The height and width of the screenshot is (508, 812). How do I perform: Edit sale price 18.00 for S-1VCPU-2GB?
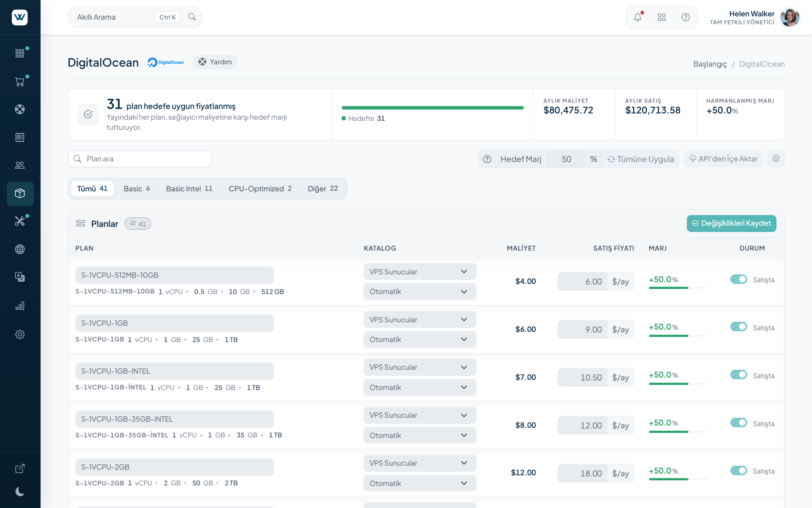pos(582,473)
